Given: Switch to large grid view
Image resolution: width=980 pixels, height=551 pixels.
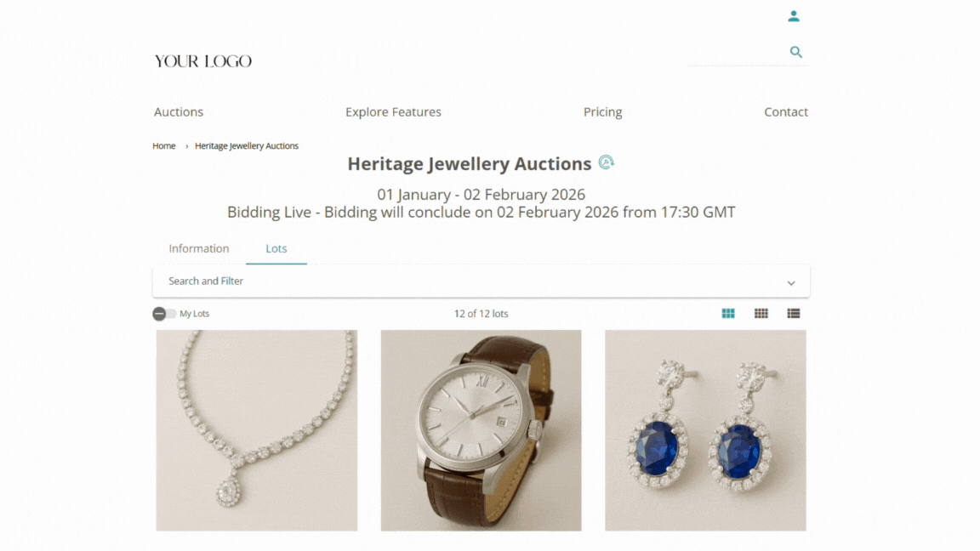Looking at the screenshot, I should [728, 314].
